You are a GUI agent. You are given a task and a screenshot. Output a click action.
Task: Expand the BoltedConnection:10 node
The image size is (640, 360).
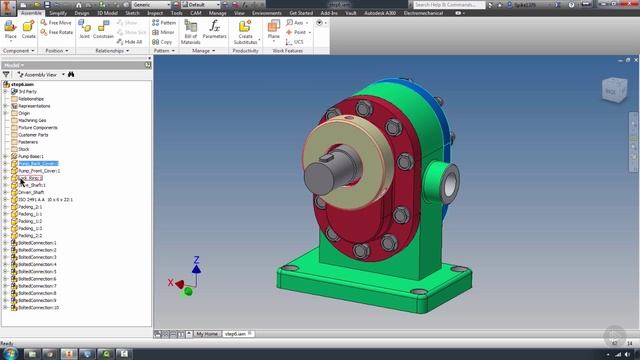pyautogui.click(x=6, y=307)
